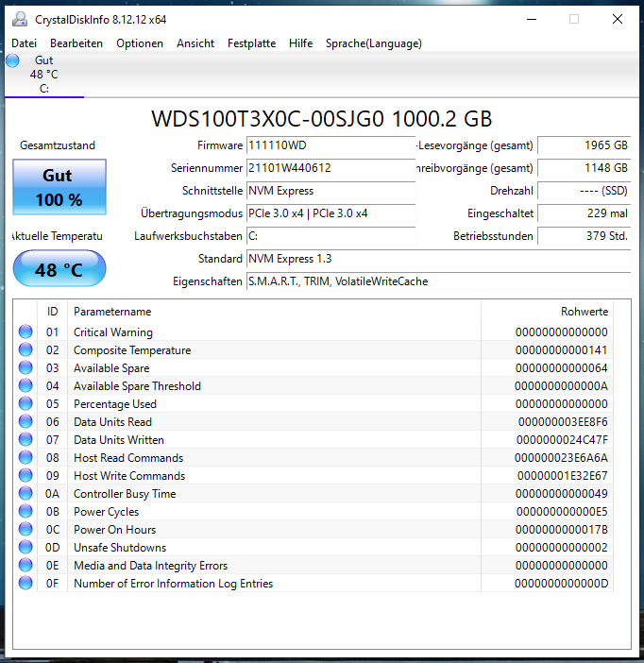Select the Media and Data Integrity Errors name
The width and height of the screenshot is (644, 663).
150,566
